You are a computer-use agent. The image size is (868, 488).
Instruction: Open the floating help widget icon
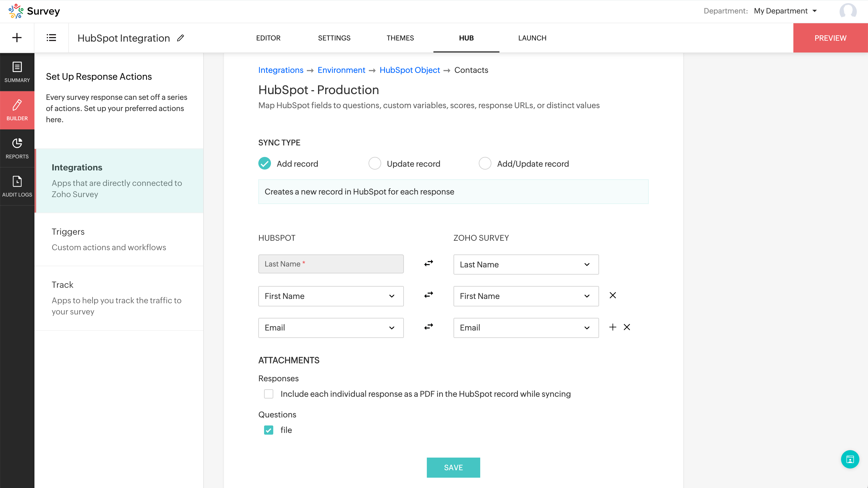tap(850, 459)
